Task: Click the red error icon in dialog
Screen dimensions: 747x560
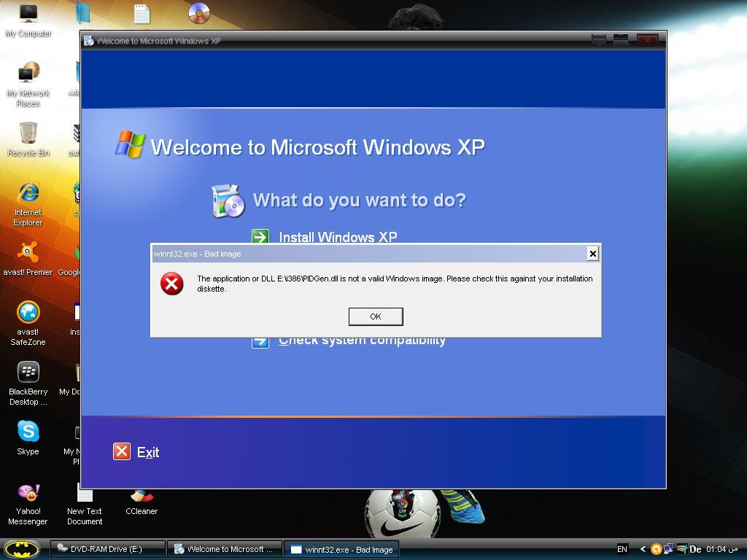Action: click(171, 284)
